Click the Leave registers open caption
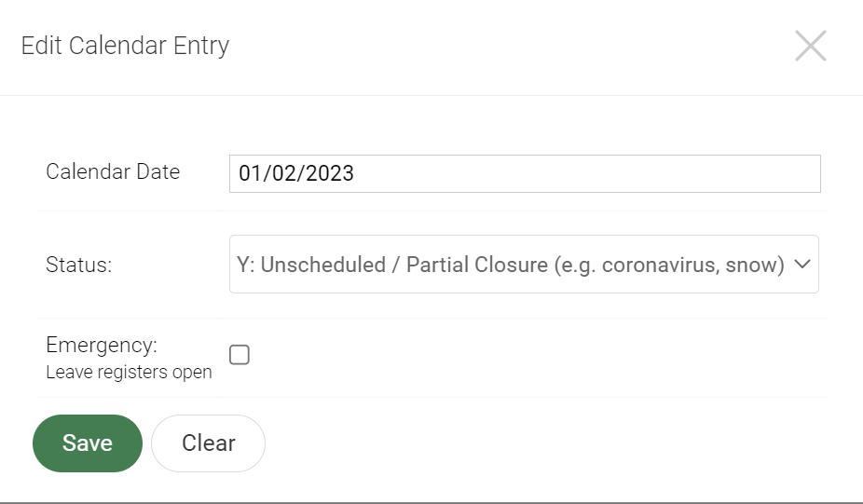Image resolution: width=863 pixels, height=504 pixels. tap(129, 373)
